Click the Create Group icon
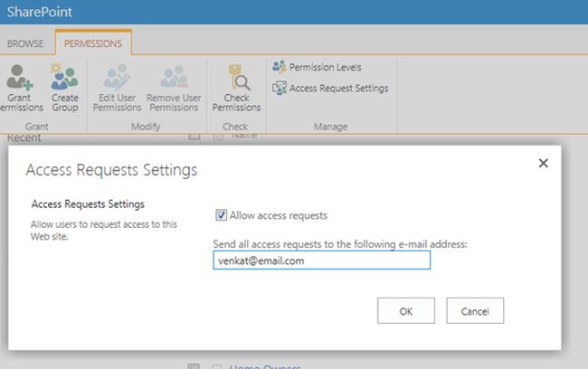This screenshot has width=588, height=369. (x=64, y=77)
